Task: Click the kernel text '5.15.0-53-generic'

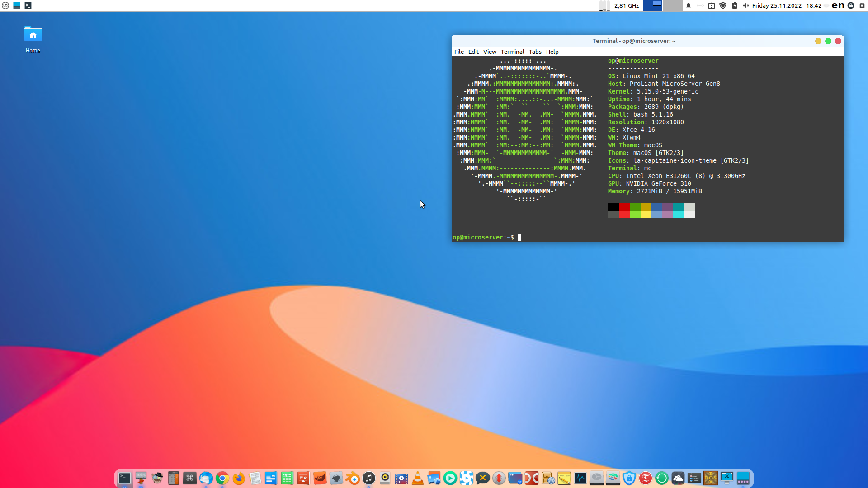Action: point(667,91)
